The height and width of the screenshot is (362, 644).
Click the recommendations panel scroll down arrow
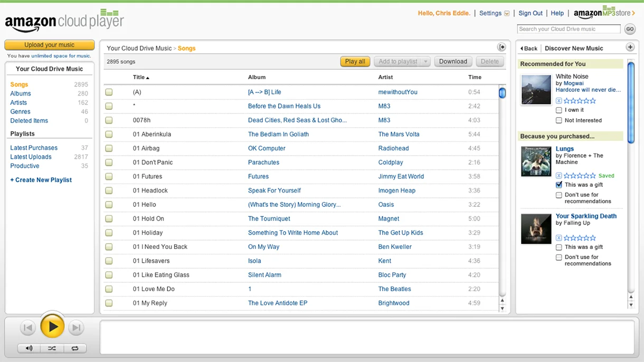pyautogui.click(x=631, y=305)
